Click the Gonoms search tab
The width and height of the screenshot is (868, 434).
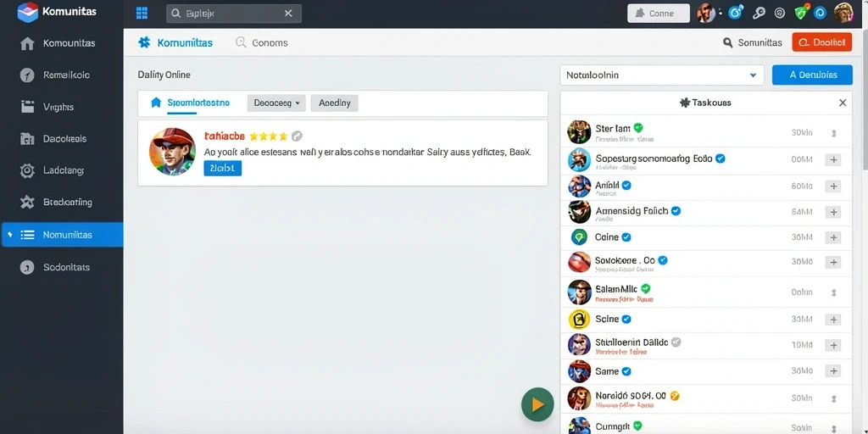(x=261, y=42)
